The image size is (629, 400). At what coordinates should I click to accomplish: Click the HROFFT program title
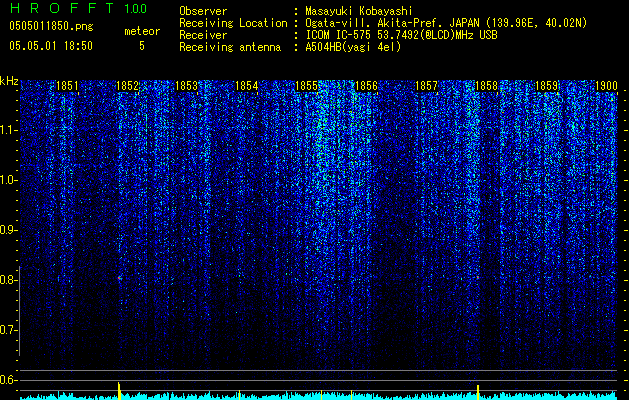pos(62,8)
